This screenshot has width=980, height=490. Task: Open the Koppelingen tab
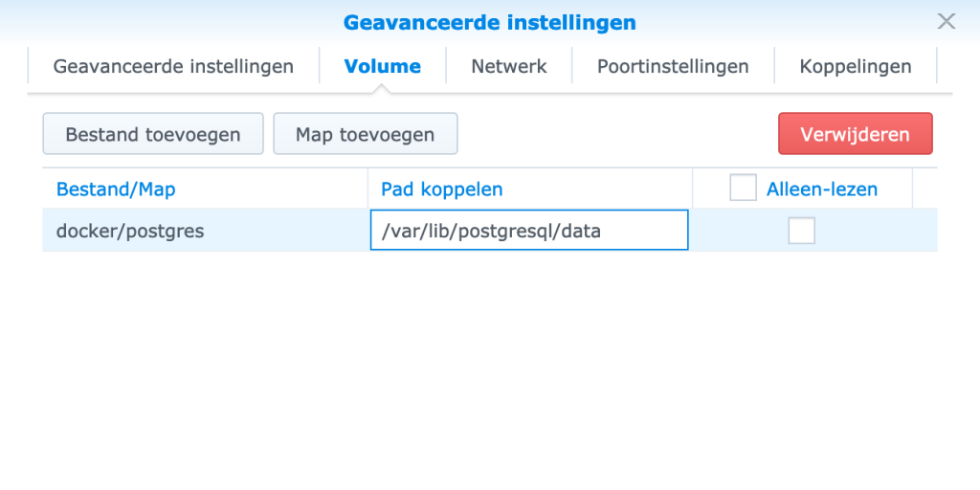pyautogui.click(x=855, y=66)
